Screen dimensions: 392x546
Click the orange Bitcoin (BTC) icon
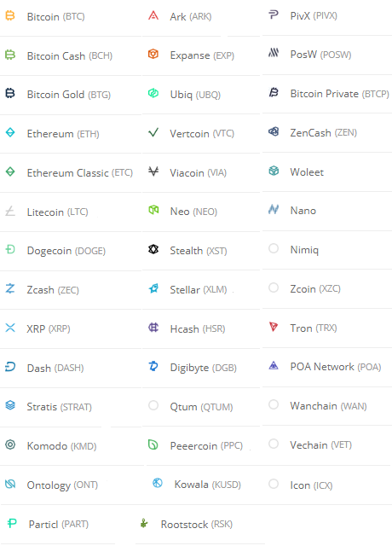[x=10, y=15]
